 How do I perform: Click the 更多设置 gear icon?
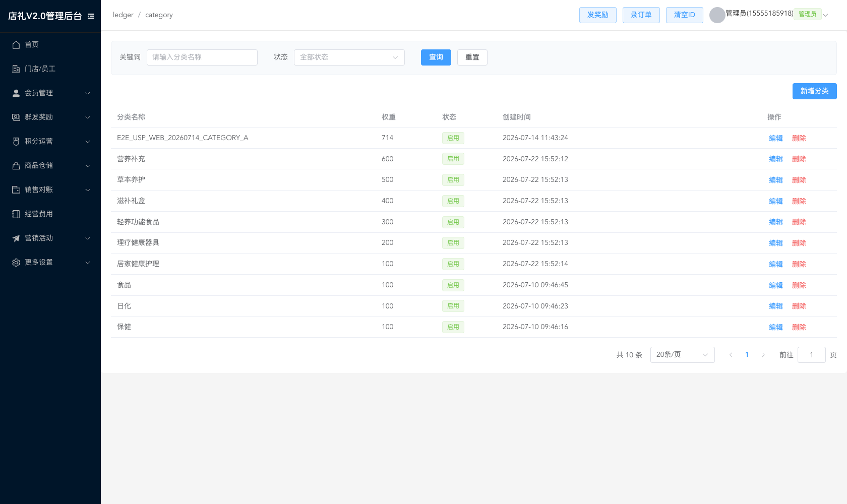click(16, 263)
